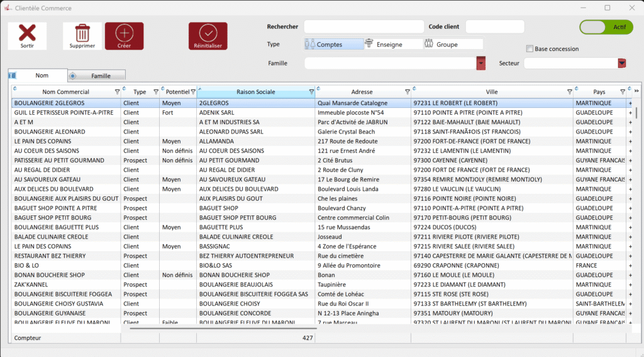Select the Enseigne type option

pos(393,45)
